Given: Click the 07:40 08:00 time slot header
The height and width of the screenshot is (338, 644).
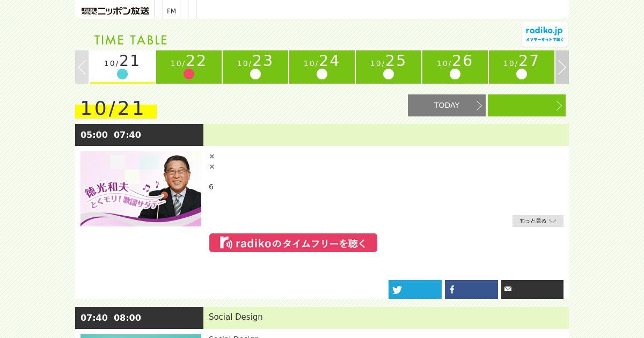Looking at the screenshot, I should tap(139, 318).
